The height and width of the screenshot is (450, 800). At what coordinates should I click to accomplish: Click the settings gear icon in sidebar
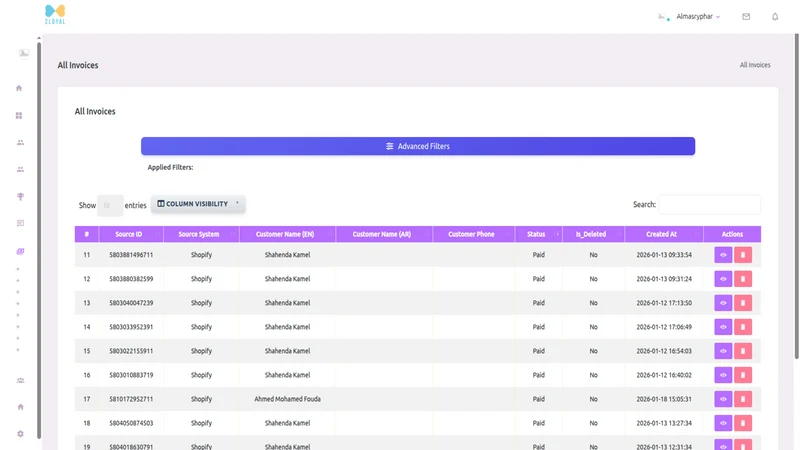[20, 434]
